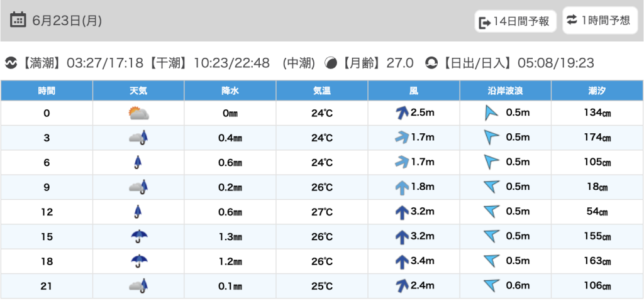Click the wind arrow for 1.8m
The width and height of the screenshot is (644, 301).
pos(401,188)
